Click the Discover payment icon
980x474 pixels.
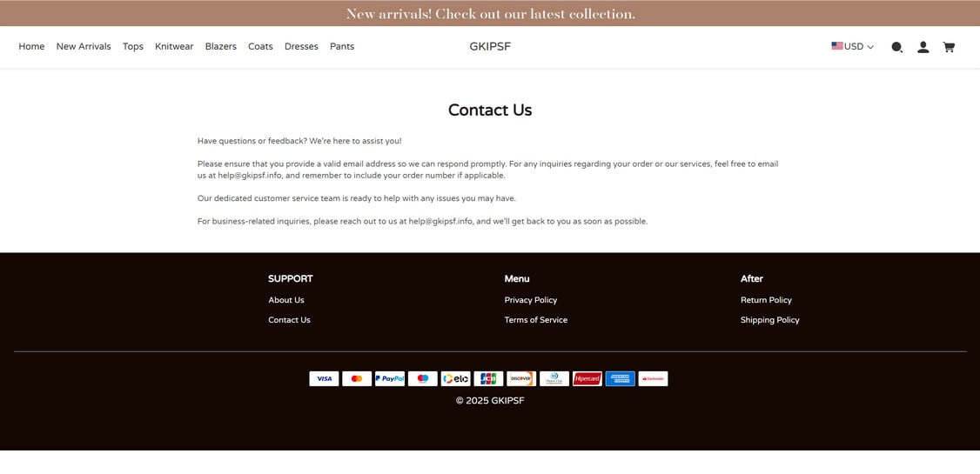coord(521,378)
